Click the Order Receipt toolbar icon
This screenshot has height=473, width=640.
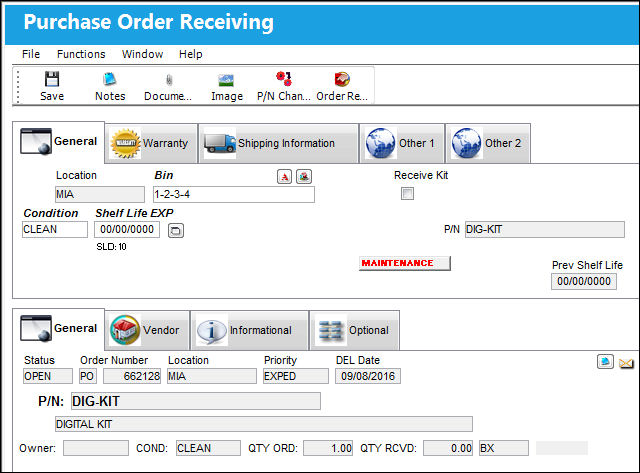point(342,86)
